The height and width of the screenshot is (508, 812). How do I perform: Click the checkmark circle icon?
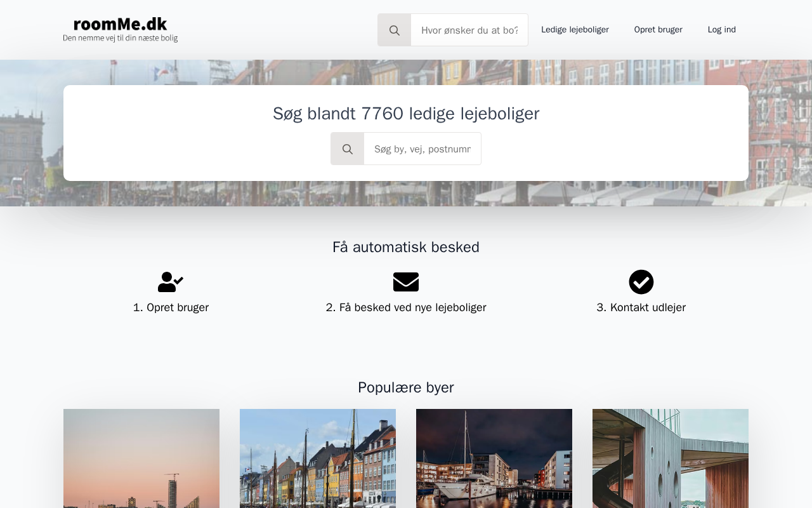641,282
